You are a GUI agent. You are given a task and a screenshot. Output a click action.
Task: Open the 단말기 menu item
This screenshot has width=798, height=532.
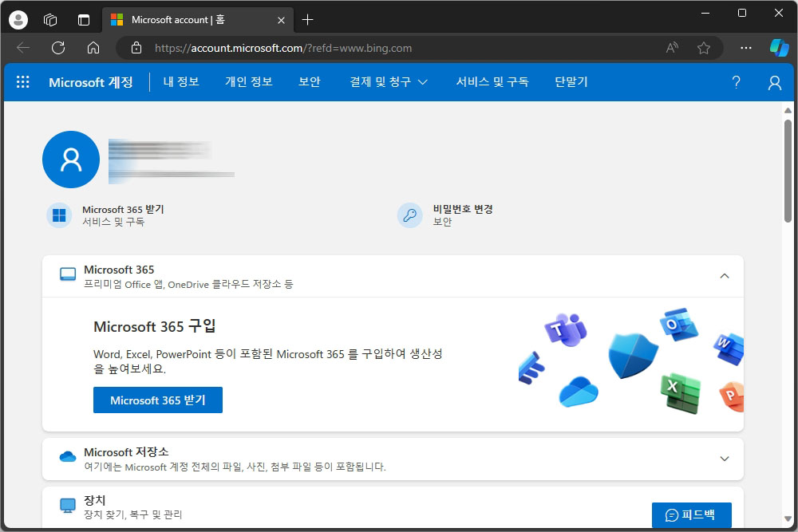coord(571,82)
